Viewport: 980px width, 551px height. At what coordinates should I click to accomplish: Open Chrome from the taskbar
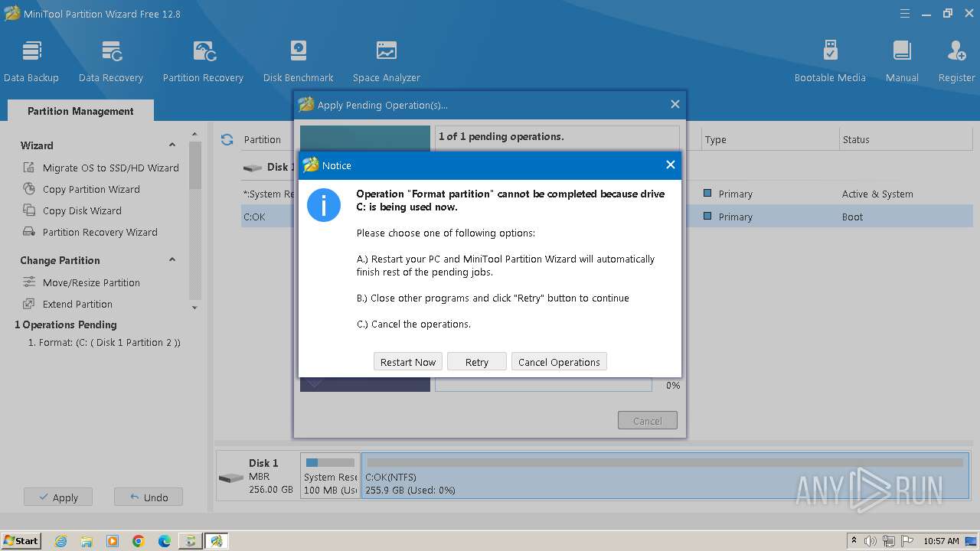coord(139,541)
